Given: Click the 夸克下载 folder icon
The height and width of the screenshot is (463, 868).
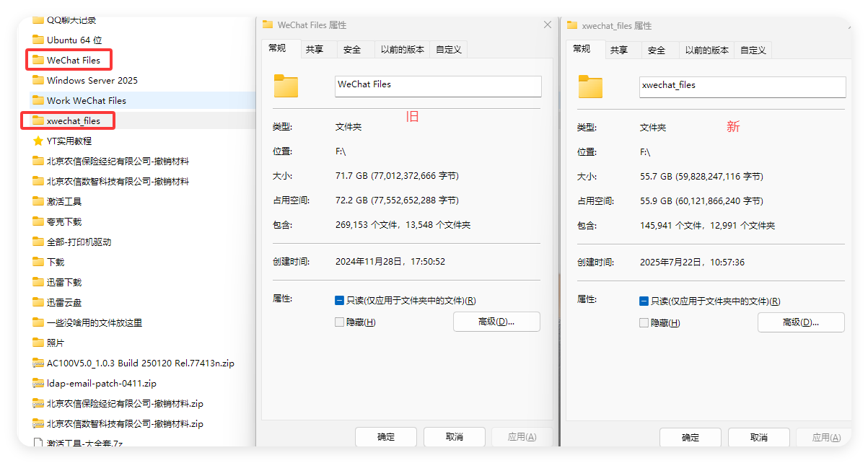Looking at the screenshot, I should coord(38,221).
